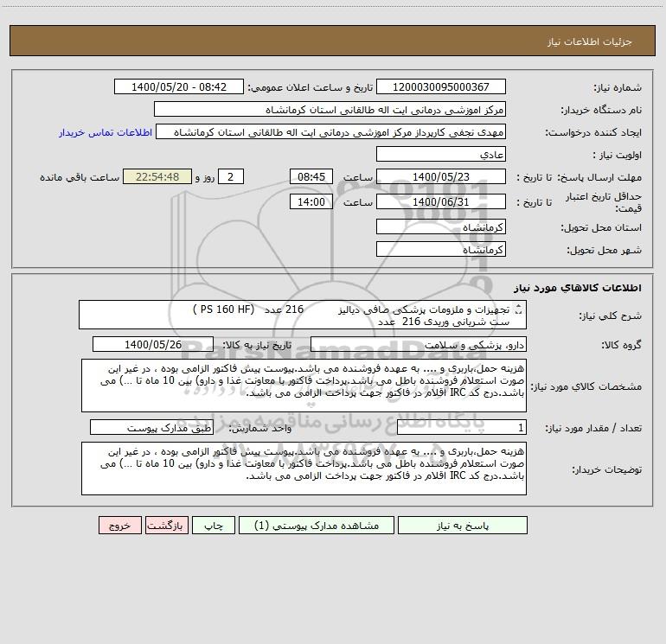Click the stepper arrows in شرح کلی نیاز box
The height and width of the screenshot is (644, 666).
pyautogui.click(x=518, y=310)
